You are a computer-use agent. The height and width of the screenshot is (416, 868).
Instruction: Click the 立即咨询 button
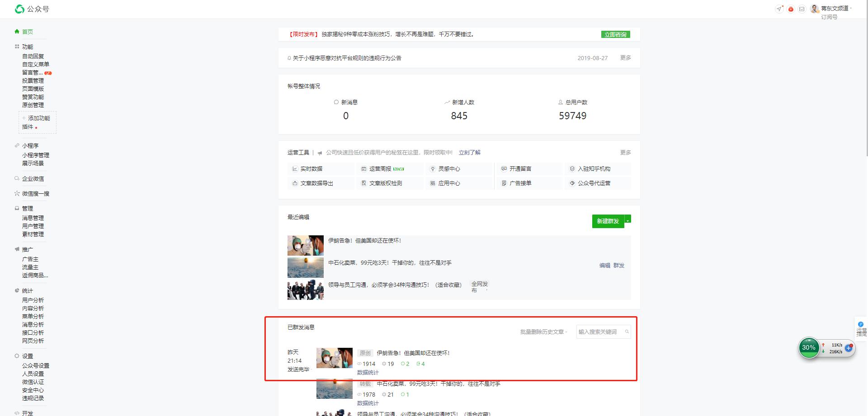pyautogui.click(x=615, y=34)
